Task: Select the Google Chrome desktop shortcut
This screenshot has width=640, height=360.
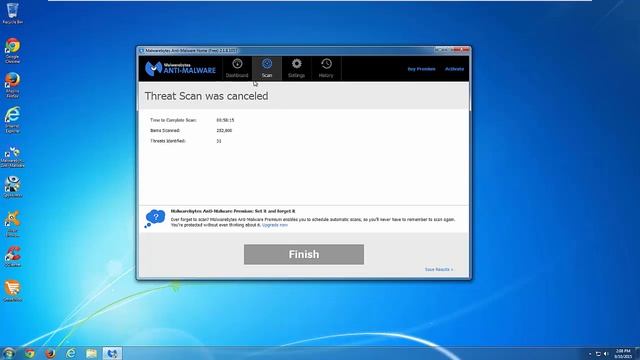Action: [x=13, y=51]
